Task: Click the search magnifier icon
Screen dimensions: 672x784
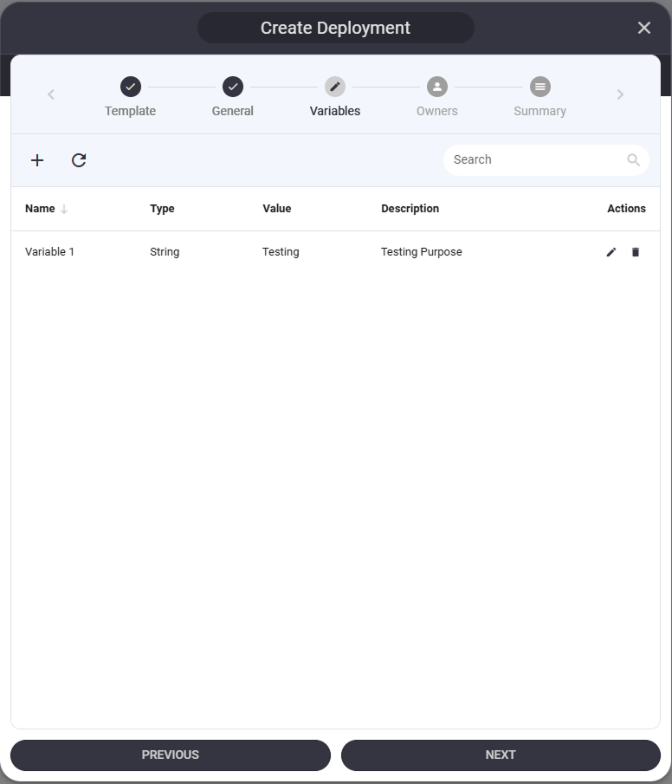Action: tap(633, 160)
